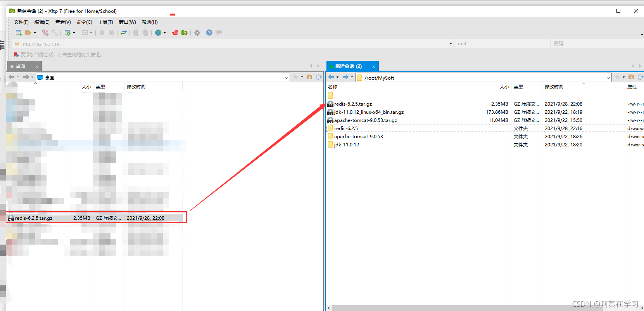Refresh the local pane
Screen dimensions: 644x311
click(x=319, y=77)
